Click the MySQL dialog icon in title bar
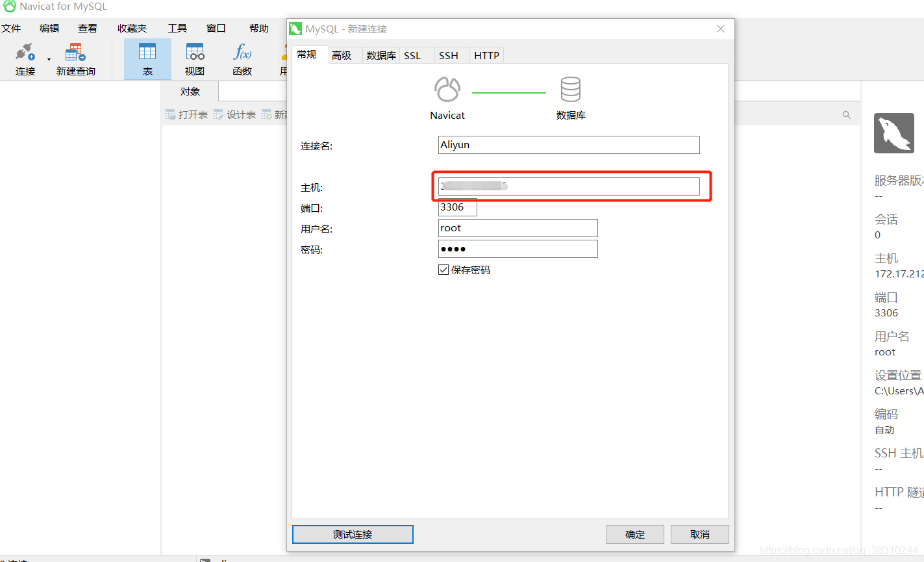 (295, 29)
